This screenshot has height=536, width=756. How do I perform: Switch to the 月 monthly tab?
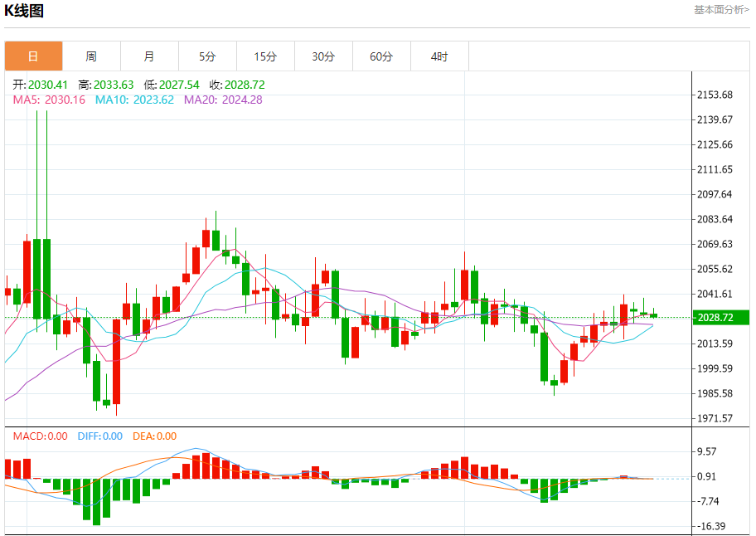(x=149, y=56)
